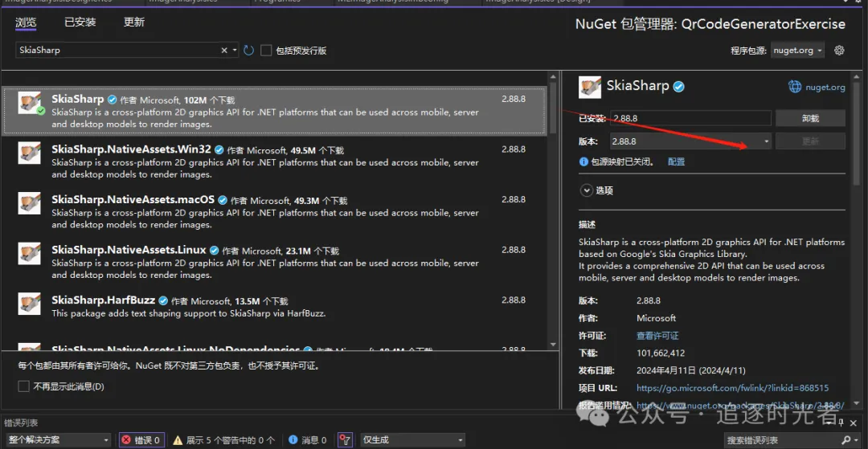
Task: Click the package source mapping info icon
Action: 583,162
